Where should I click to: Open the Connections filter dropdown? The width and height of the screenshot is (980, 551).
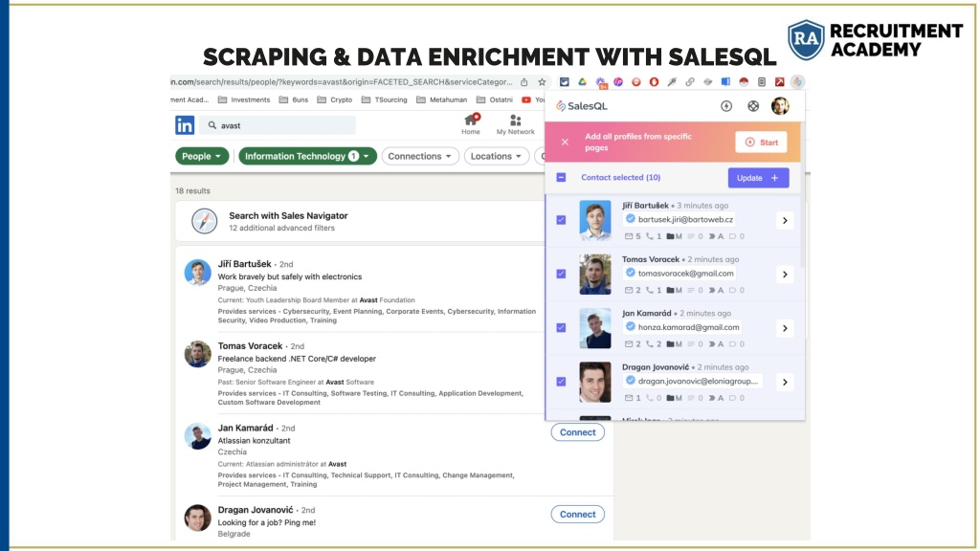[x=420, y=156]
